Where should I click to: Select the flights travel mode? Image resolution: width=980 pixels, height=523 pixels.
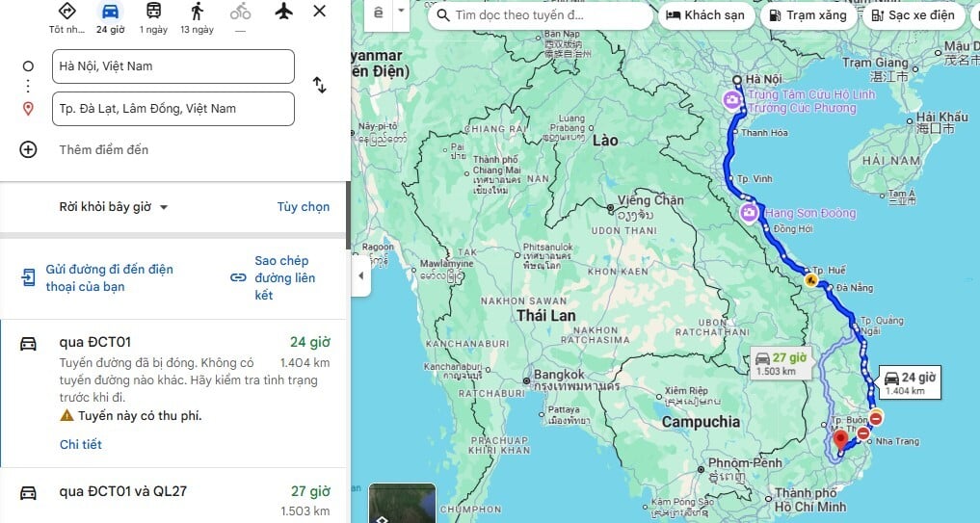pos(283,11)
